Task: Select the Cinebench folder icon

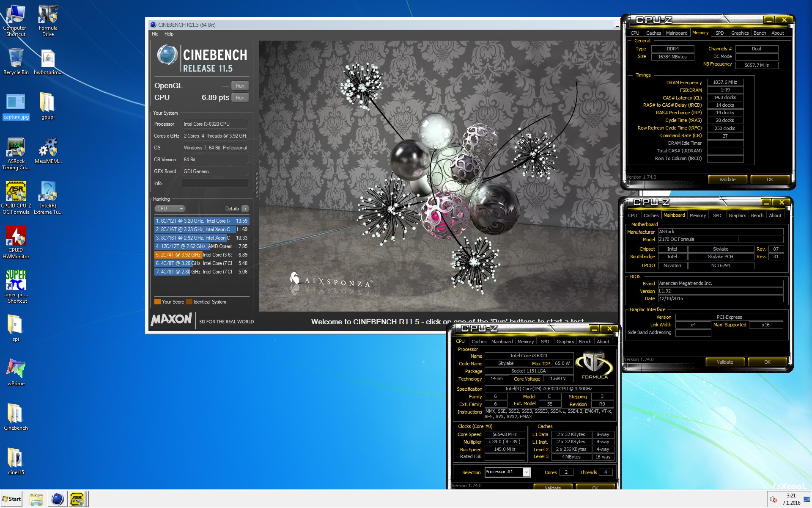Action: tap(16, 417)
